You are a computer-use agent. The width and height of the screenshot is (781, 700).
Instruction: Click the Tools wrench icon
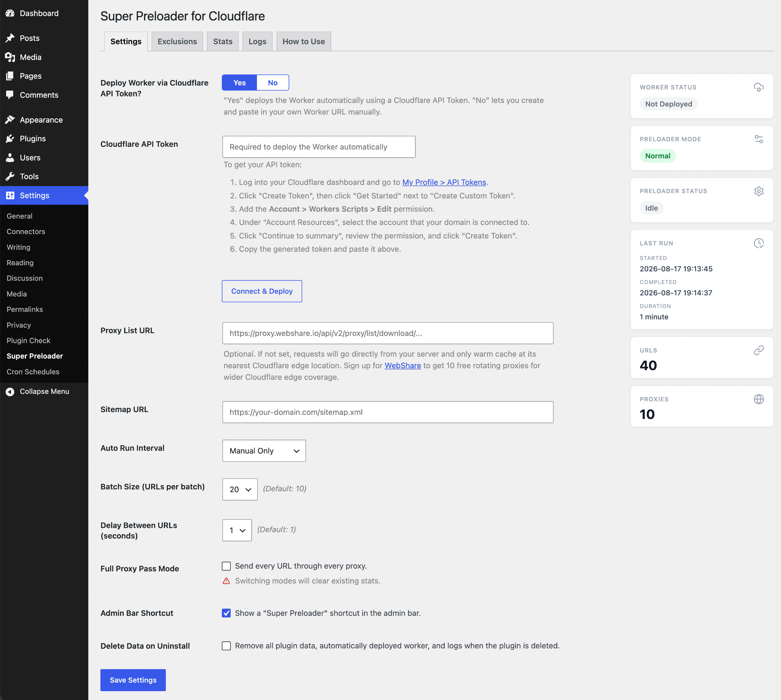10,177
